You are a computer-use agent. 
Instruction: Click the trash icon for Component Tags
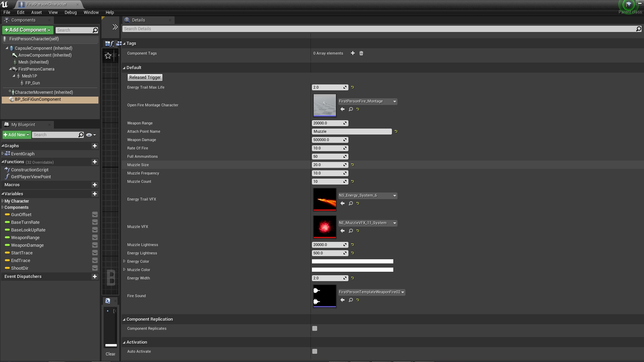[x=361, y=53]
